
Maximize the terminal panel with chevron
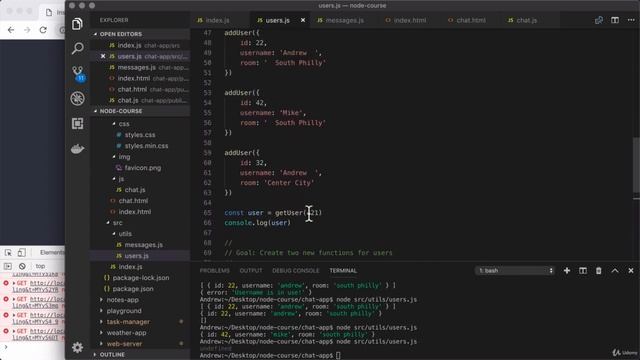click(x=615, y=271)
